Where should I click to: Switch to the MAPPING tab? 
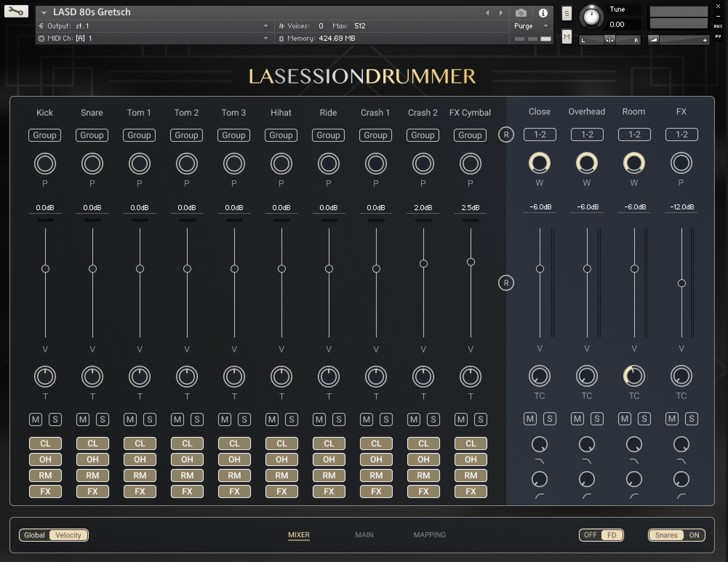[x=430, y=535]
